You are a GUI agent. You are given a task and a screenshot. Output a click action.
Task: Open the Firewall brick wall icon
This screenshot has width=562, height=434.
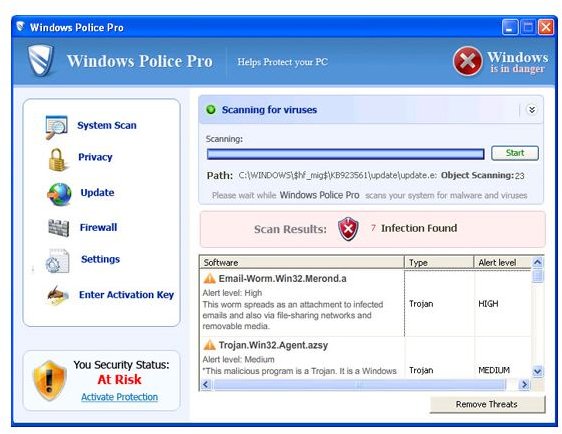coord(58,228)
